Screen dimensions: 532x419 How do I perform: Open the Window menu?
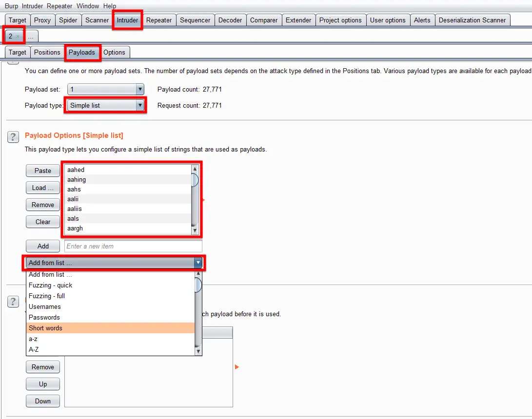(x=88, y=6)
